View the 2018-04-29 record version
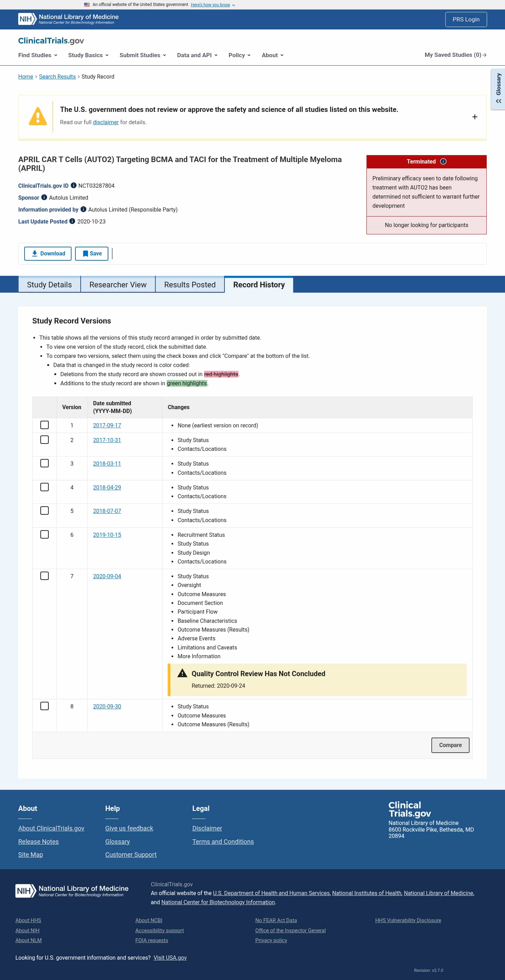Screen dimensions: 505x980 pyautogui.click(x=107, y=488)
